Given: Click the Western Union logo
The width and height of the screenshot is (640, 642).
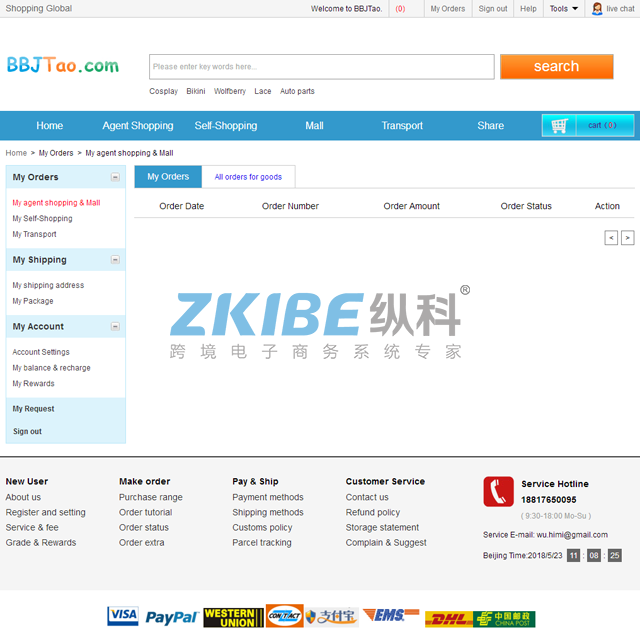Looking at the screenshot, I should [x=233, y=617].
